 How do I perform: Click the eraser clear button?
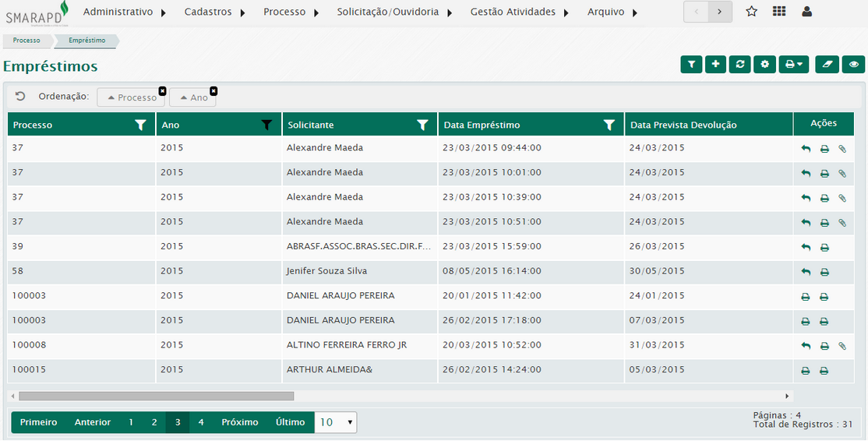point(827,65)
